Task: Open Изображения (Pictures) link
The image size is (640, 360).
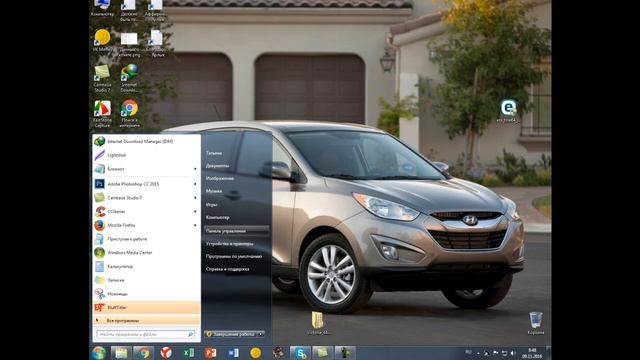Action: tap(220, 178)
